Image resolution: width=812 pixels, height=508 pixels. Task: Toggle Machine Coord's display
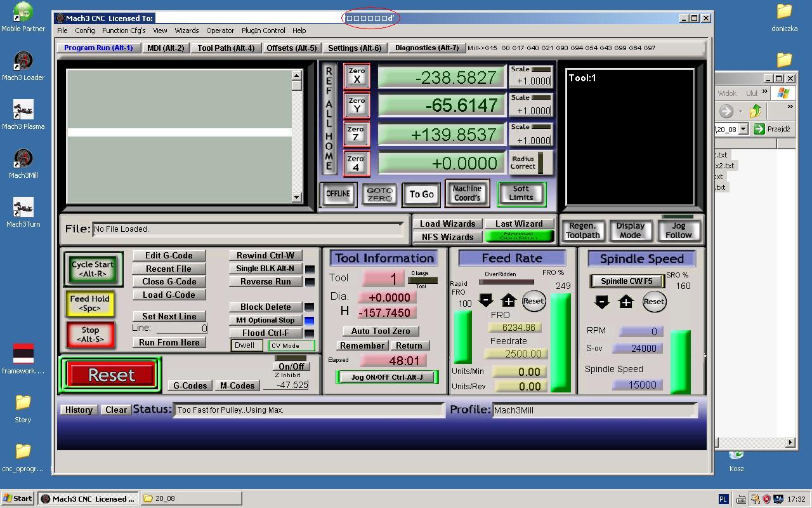(467, 193)
